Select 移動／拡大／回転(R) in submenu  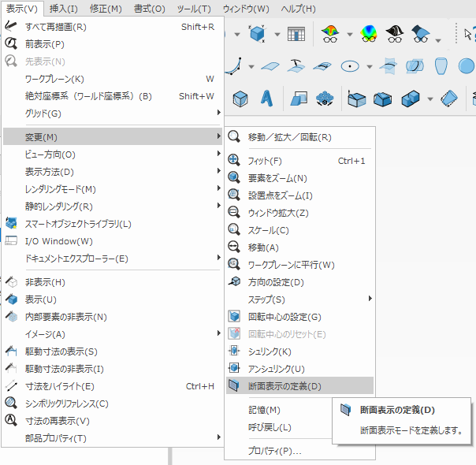(x=300, y=137)
